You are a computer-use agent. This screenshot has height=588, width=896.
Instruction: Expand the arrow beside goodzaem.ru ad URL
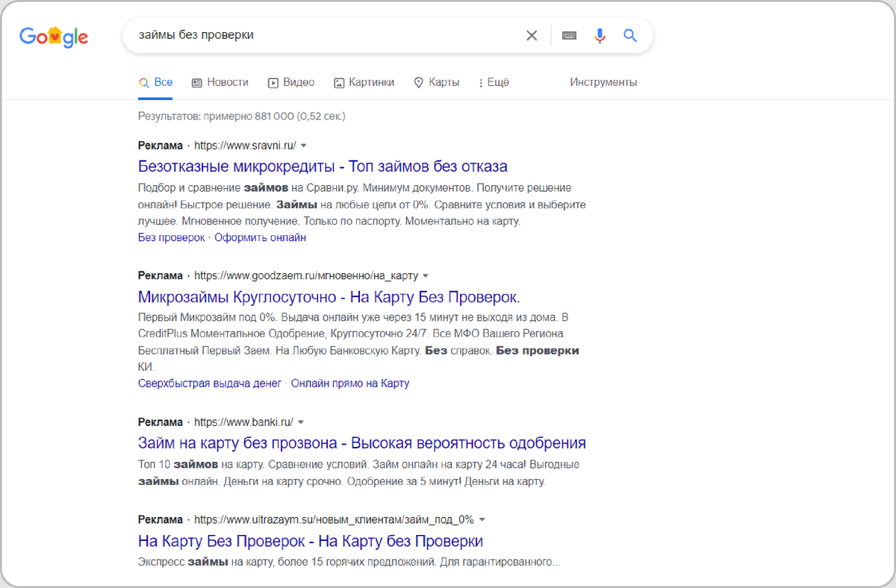(426, 275)
